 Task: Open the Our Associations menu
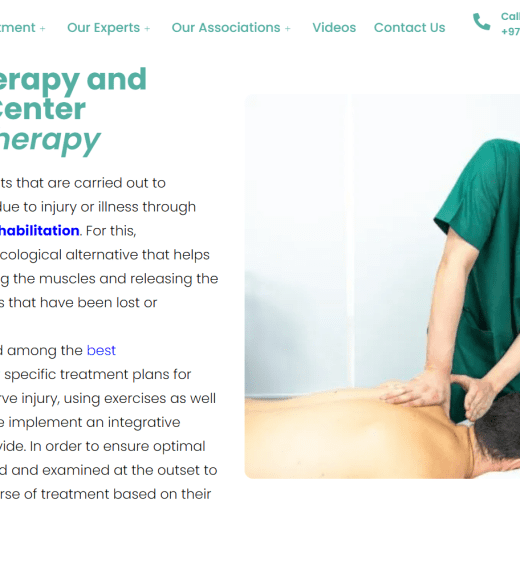point(226,28)
